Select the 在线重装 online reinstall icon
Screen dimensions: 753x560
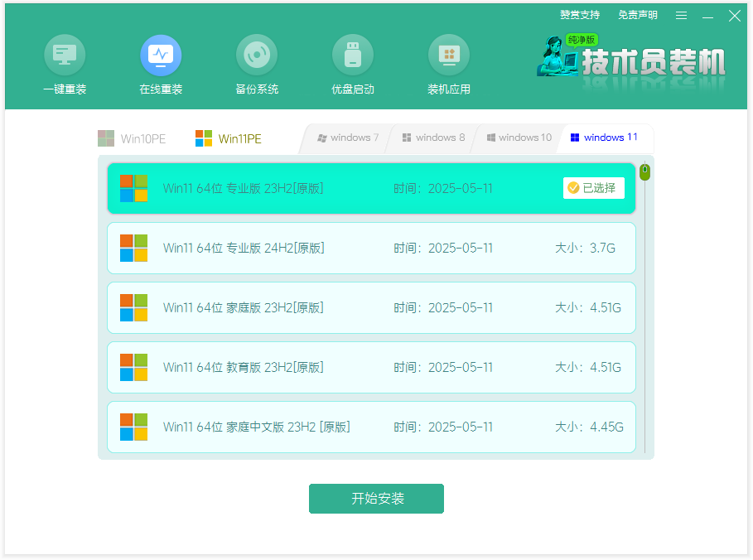coord(161,56)
